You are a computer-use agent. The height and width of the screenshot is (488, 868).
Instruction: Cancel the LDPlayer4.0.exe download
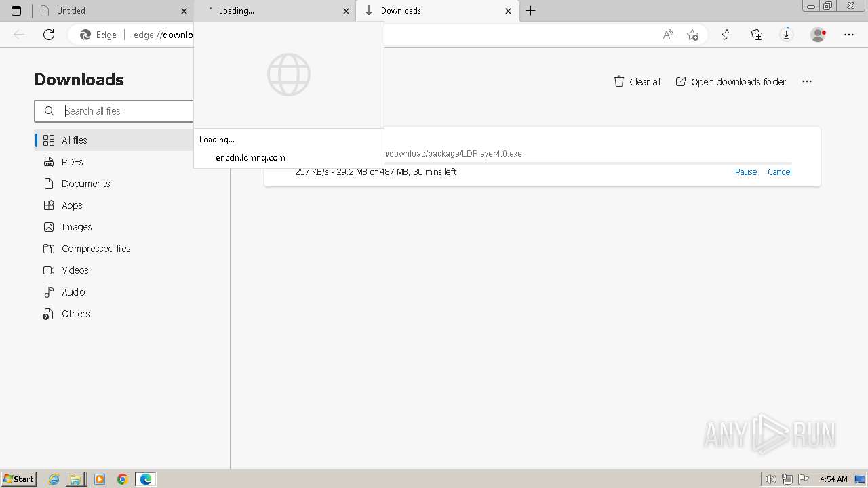point(780,172)
